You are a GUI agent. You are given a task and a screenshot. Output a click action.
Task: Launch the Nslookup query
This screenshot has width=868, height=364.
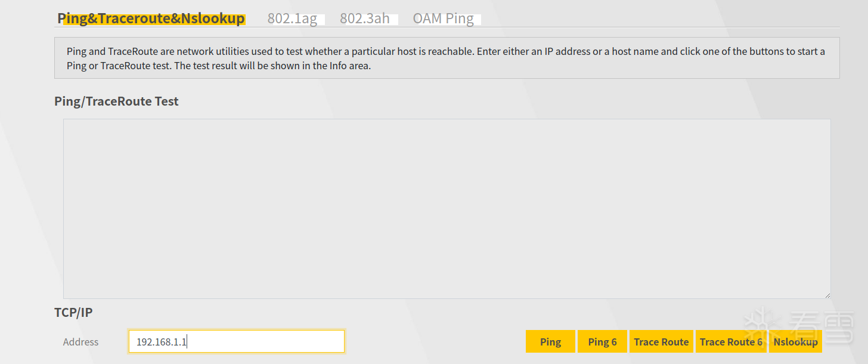pyautogui.click(x=795, y=342)
